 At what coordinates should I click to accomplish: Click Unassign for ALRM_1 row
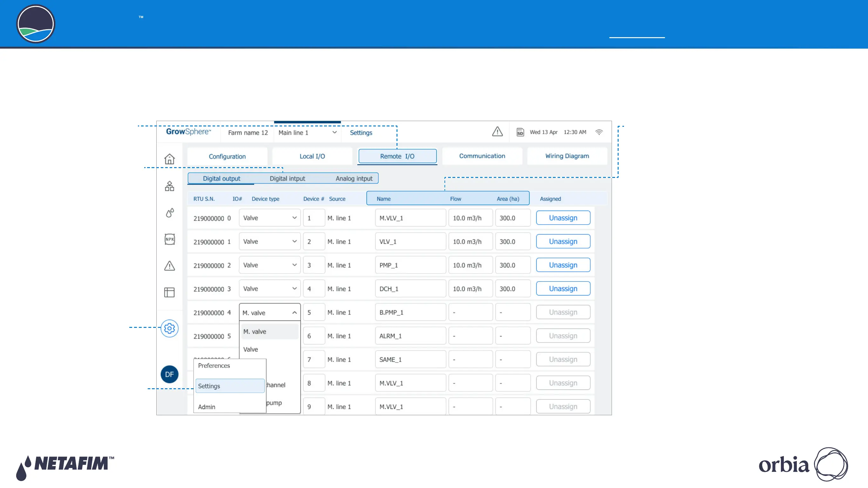(x=563, y=336)
